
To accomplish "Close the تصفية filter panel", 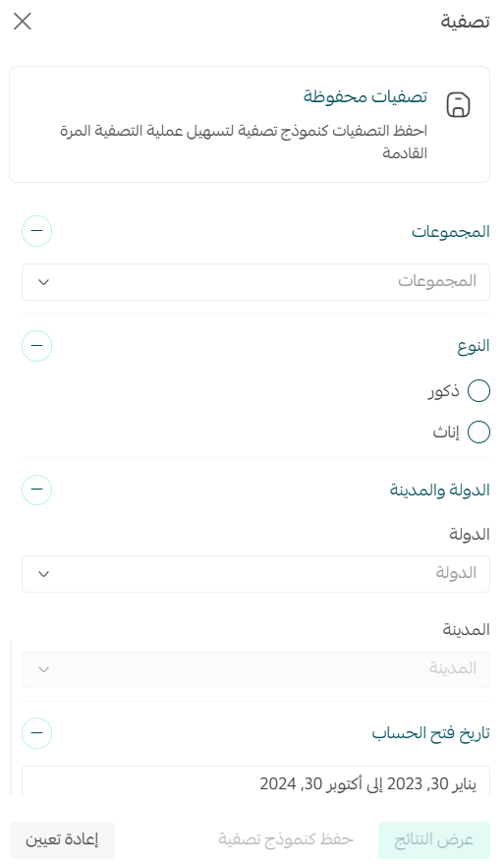I will pos(23,22).
